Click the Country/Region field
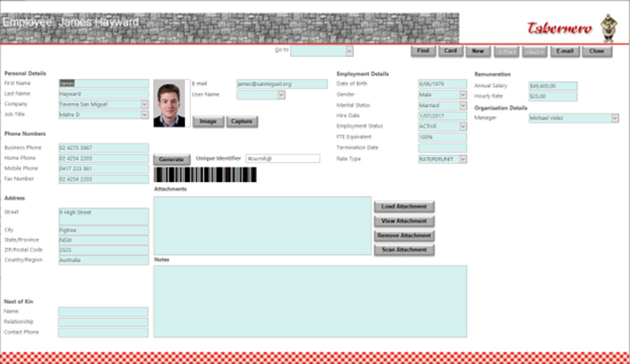 pos(104,260)
